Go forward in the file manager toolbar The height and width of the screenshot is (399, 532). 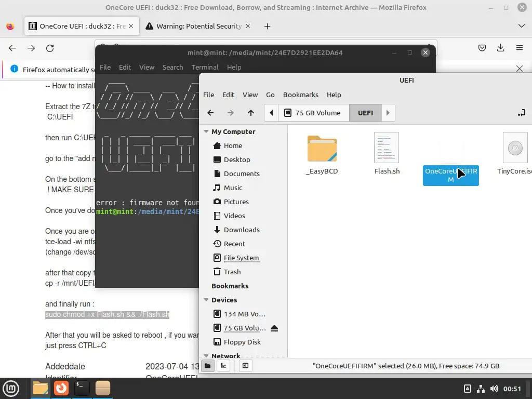[x=230, y=113]
